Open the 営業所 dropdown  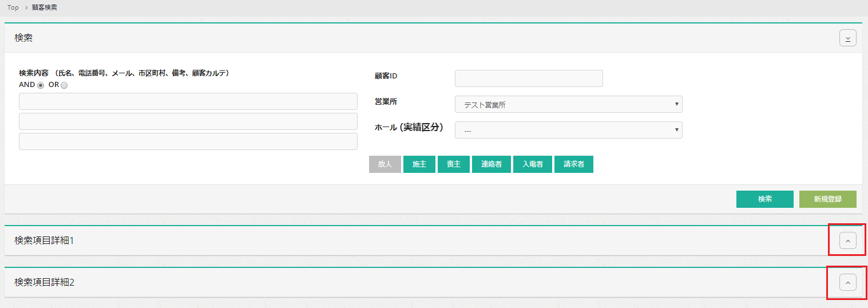click(568, 104)
